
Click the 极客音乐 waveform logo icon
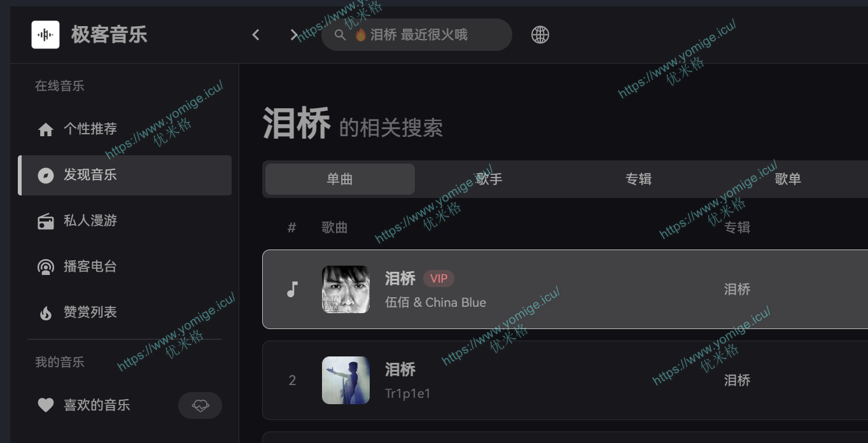(45, 34)
